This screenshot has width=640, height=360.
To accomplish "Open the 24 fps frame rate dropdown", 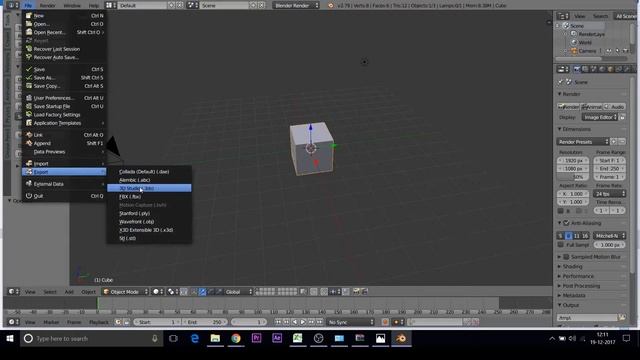I will pos(609,194).
